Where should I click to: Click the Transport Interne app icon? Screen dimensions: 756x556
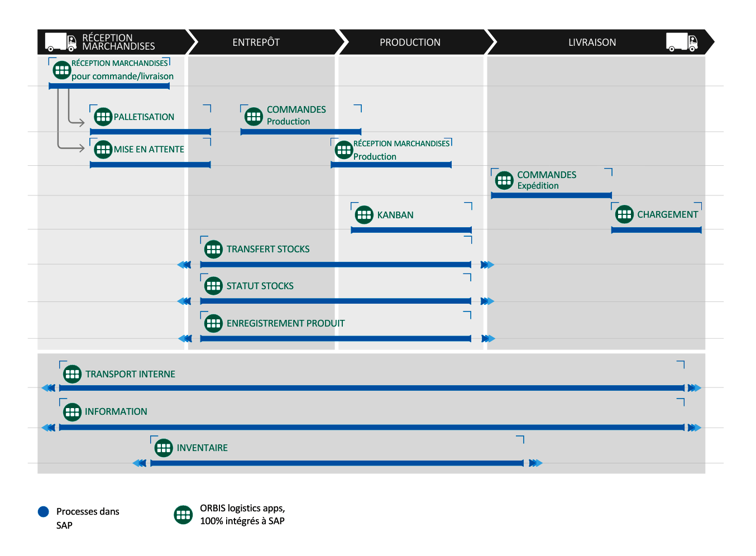[73, 374]
